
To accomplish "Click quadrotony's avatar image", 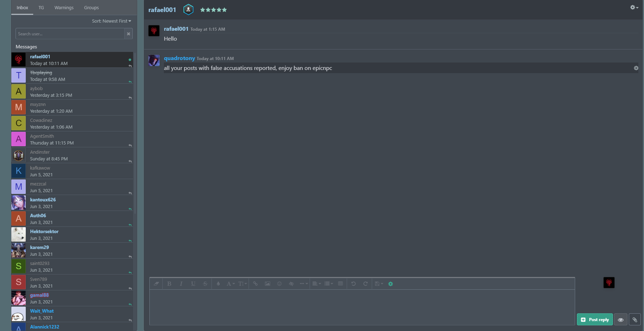I will pos(154,60).
